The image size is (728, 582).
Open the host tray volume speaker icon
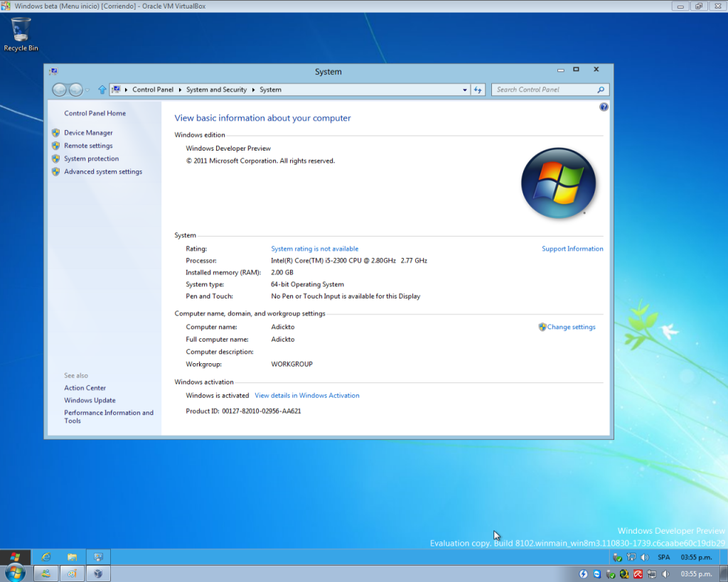665,574
